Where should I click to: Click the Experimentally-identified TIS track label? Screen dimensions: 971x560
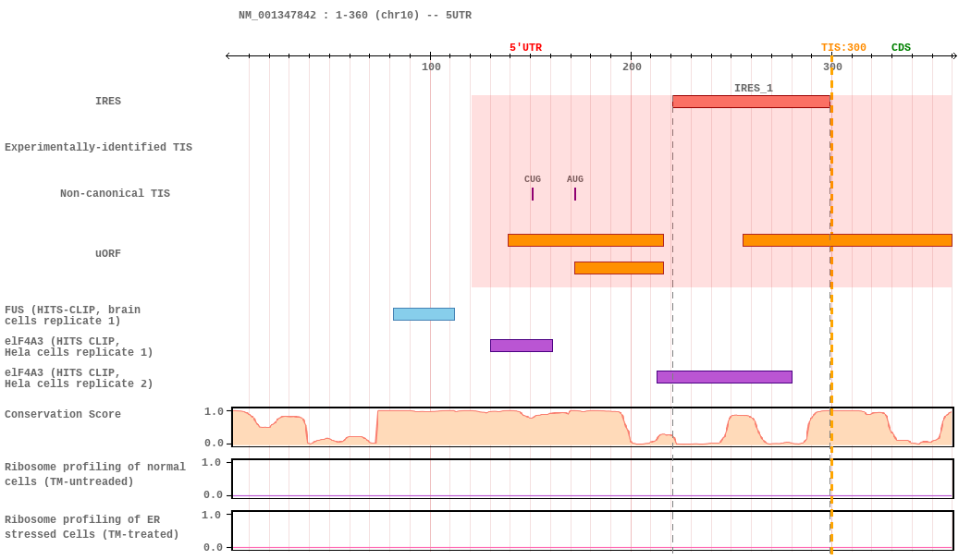(x=98, y=148)
